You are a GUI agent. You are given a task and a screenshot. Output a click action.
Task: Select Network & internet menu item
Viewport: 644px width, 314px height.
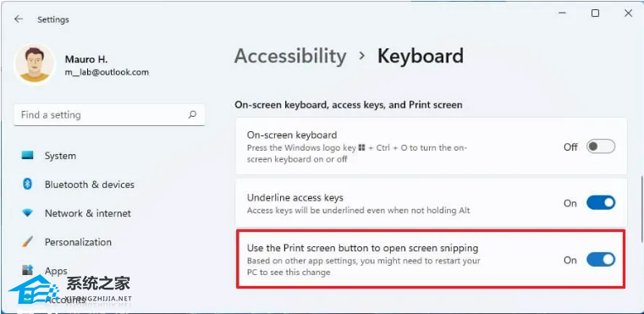[88, 213]
